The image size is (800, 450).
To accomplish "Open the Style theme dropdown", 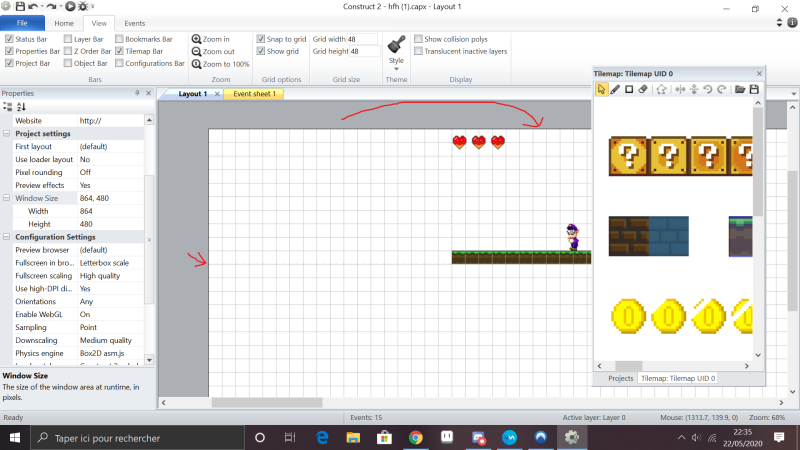I will (396, 54).
